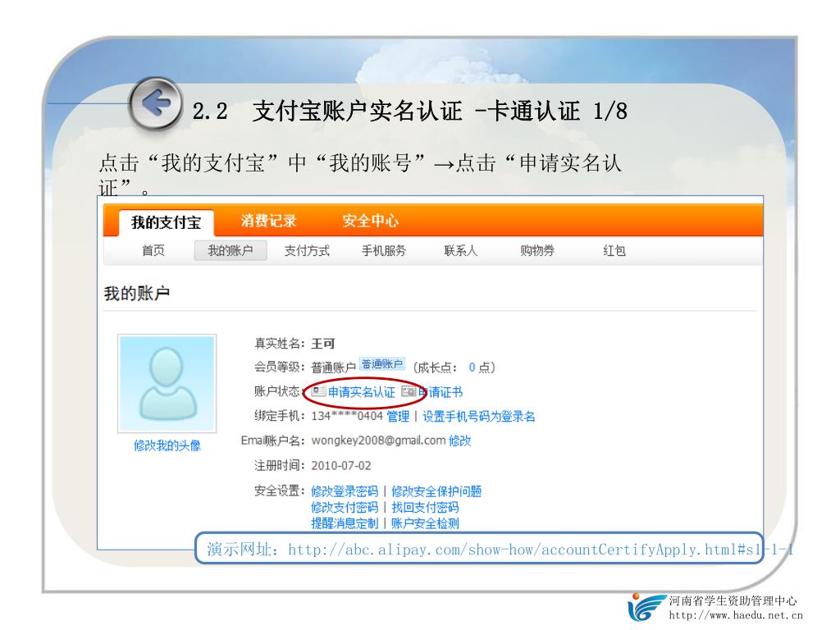Click the 修改我的头像 link
840x630 pixels.
pos(167,445)
